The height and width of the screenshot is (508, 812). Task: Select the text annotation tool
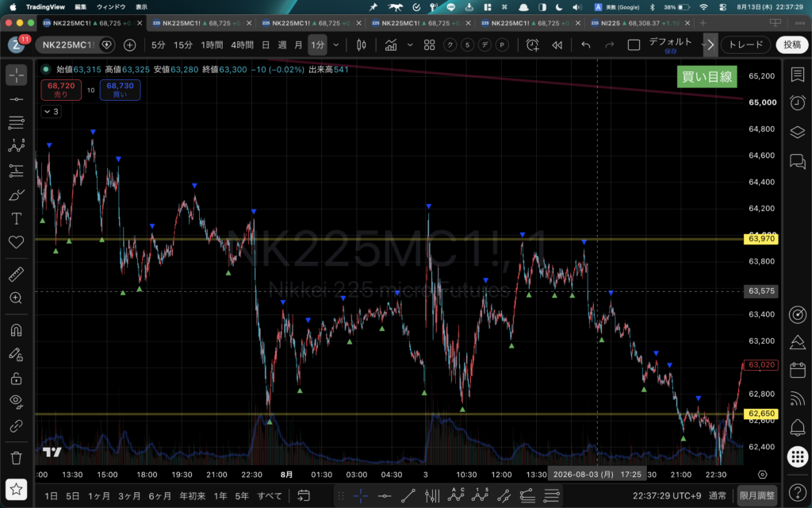[16, 219]
